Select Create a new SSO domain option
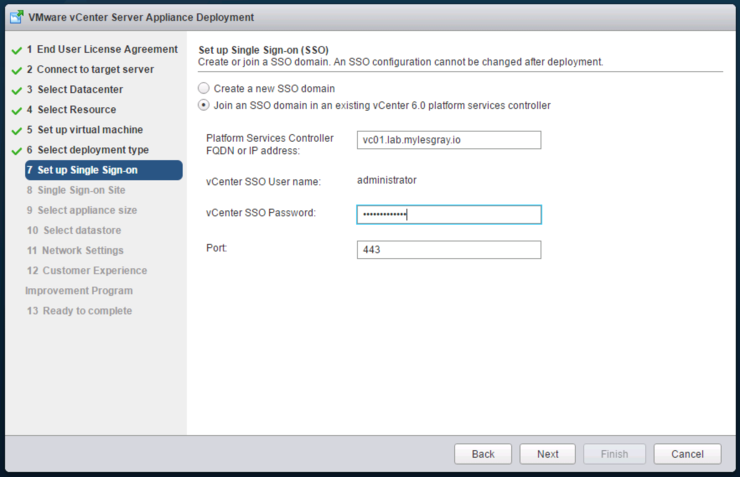Image resolution: width=740 pixels, height=477 pixels. pos(203,88)
